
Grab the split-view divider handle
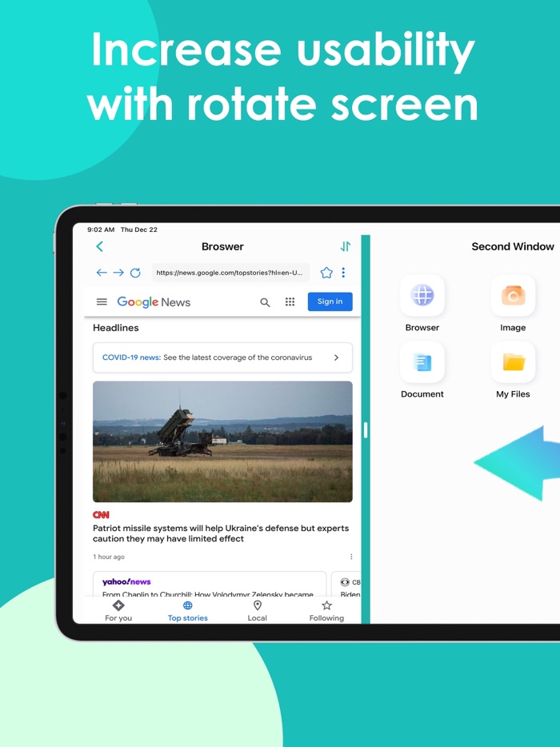tap(366, 430)
